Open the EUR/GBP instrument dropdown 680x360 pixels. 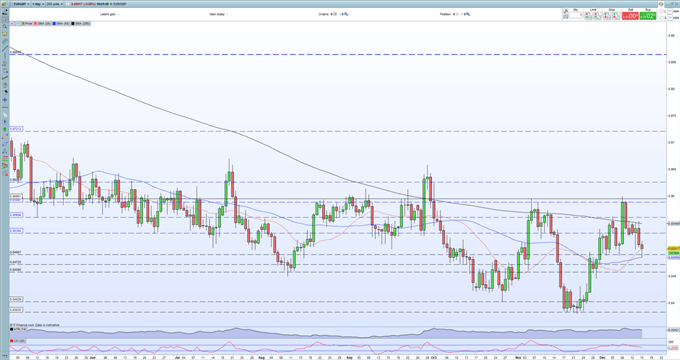[x=21, y=4]
